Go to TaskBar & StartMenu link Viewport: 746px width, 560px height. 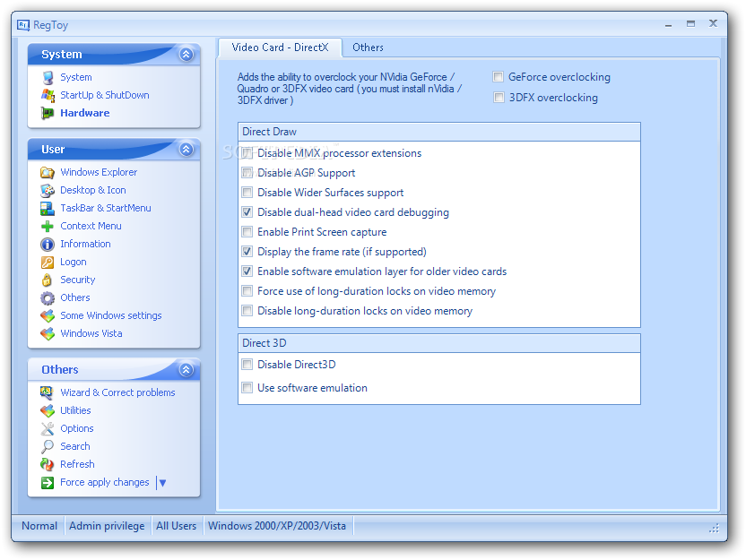point(106,208)
